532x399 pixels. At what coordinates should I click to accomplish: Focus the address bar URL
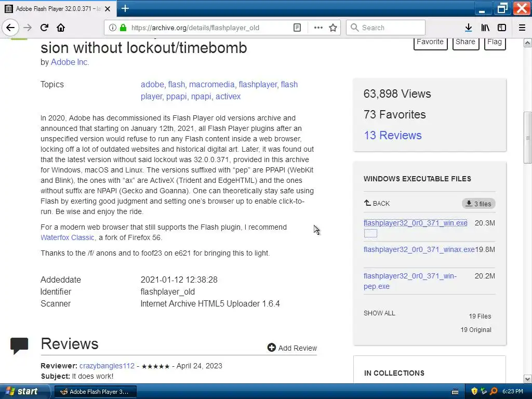point(195,28)
